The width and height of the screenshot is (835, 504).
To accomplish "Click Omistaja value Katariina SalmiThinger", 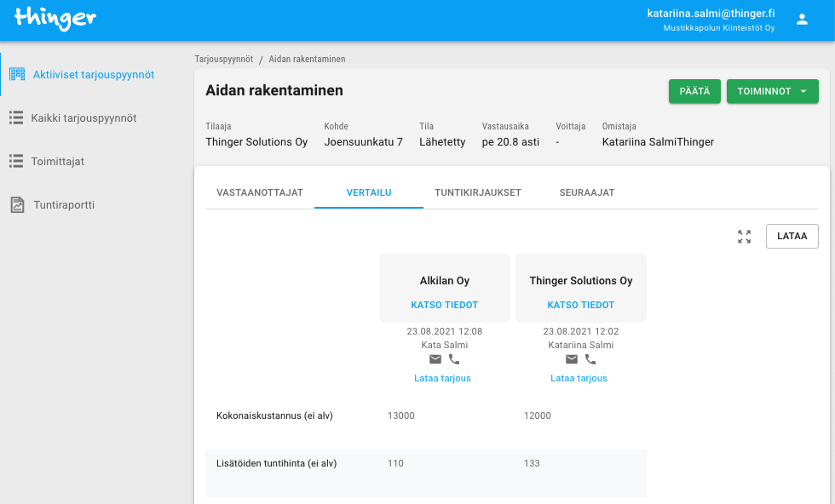I will pos(658,142).
